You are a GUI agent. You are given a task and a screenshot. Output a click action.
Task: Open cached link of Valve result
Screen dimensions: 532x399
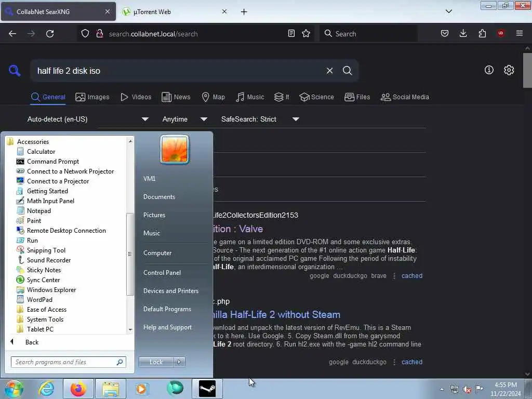[412, 276]
